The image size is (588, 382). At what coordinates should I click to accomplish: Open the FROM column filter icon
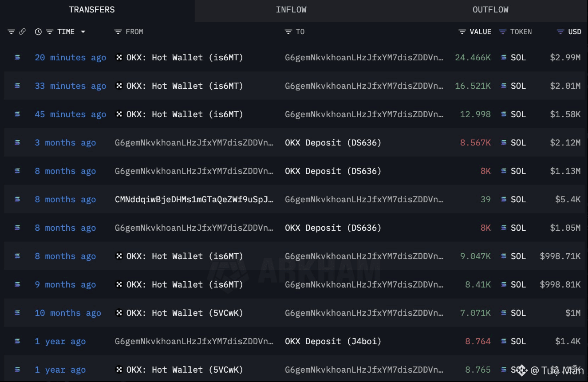point(118,32)
